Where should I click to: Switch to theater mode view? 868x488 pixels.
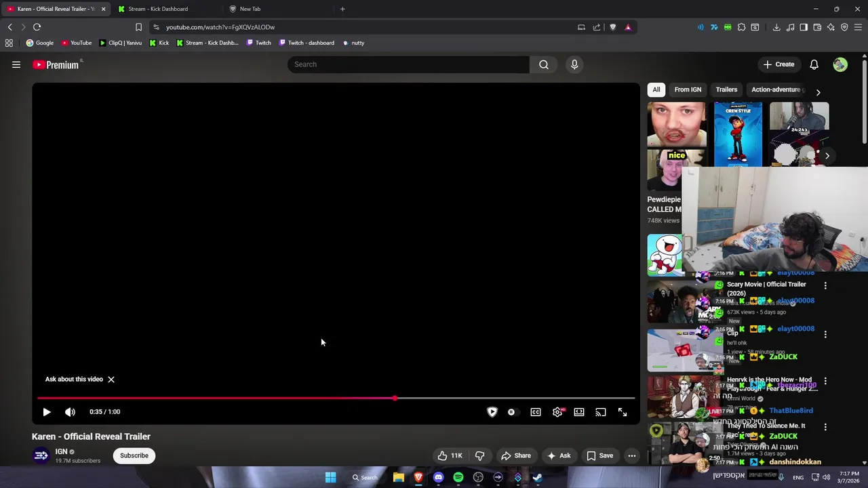pyautogui.click(x=579, y=412)
